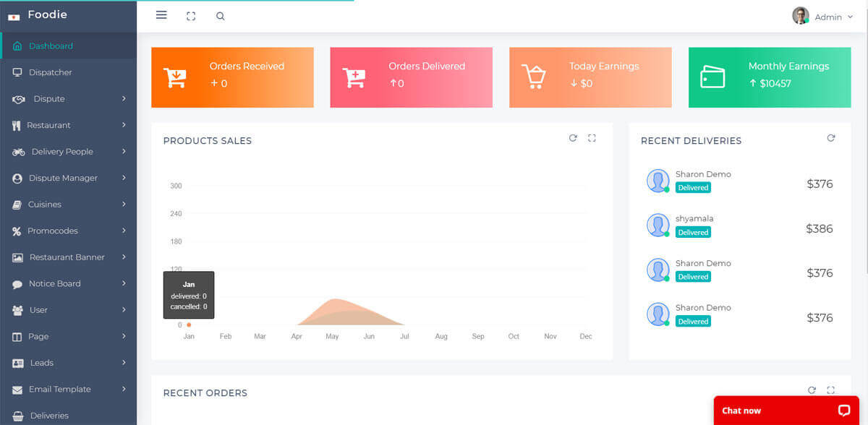Click the hamburger menu icon in the topbar
Viewport: 868px width, 425px height.
[161, 14]
